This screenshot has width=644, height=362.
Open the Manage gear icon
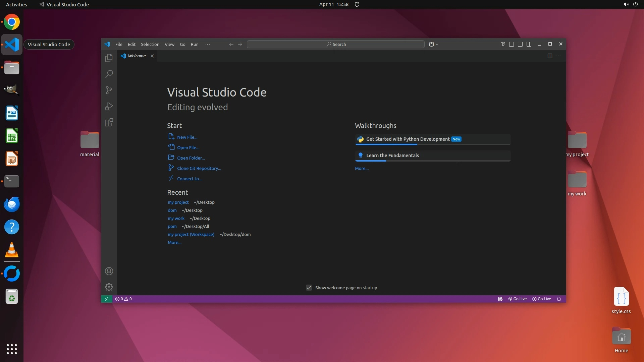109,287
